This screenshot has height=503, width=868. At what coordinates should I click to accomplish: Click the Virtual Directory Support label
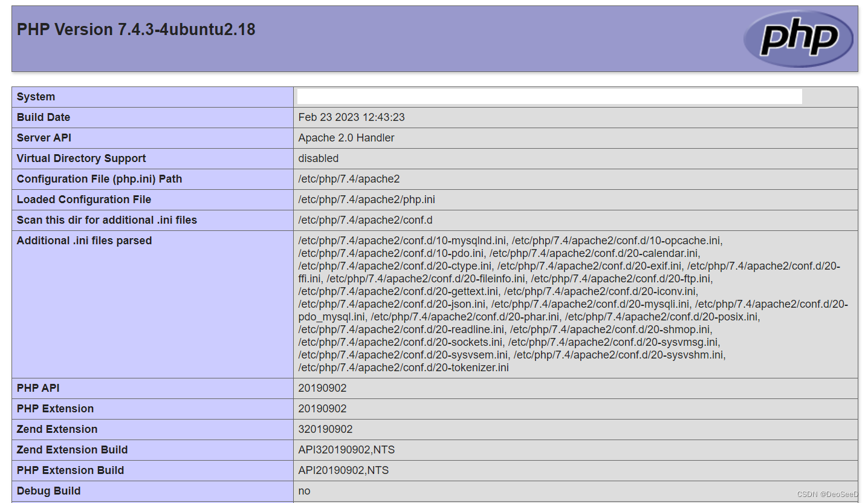[82, 158]
